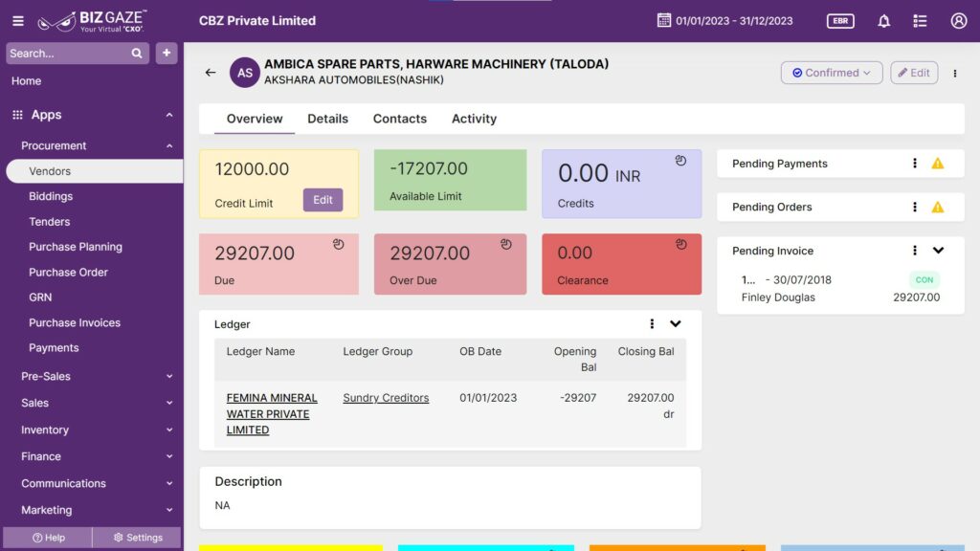Open Pending Orders options menu
Viewport: 980px width, 551px height.
pyautogui.click(x=914, y=207)
